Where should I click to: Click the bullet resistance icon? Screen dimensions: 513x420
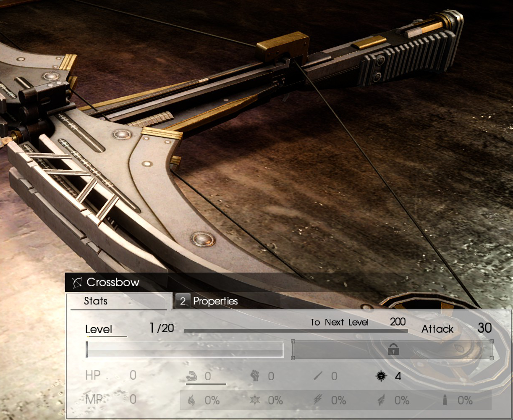(x=445, y=401)
